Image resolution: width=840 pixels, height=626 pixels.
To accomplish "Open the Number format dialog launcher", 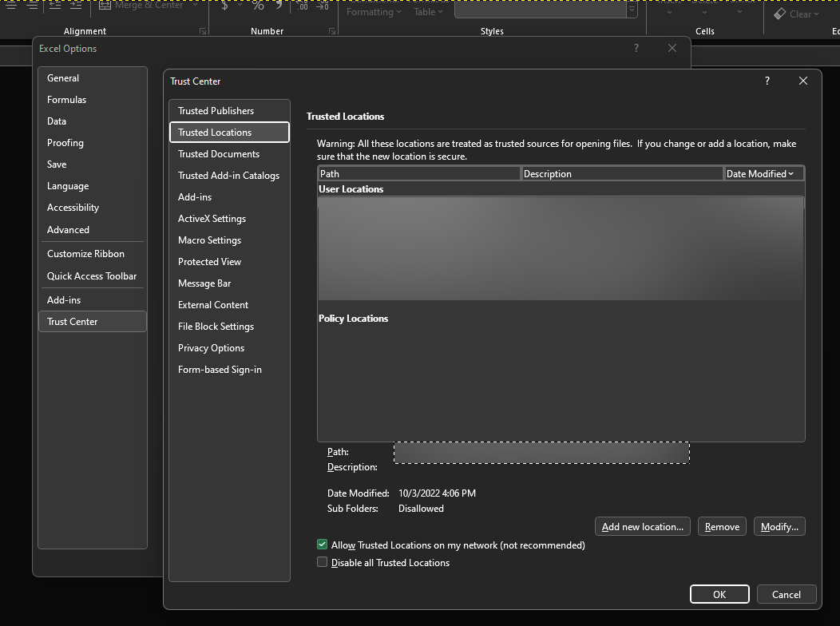I will point(332,31).
